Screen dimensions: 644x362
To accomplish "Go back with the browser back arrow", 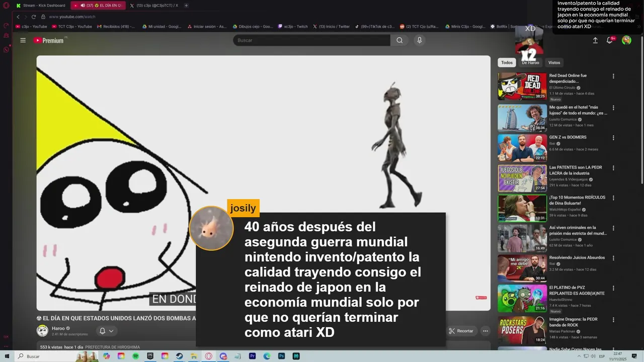I will pyautogui.click(x=18, y=17).
